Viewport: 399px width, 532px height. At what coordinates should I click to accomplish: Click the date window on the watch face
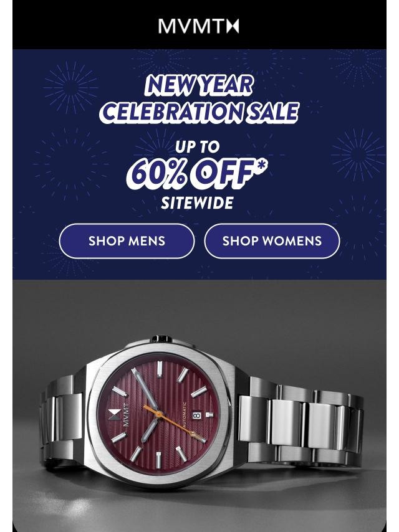point(197,416)
